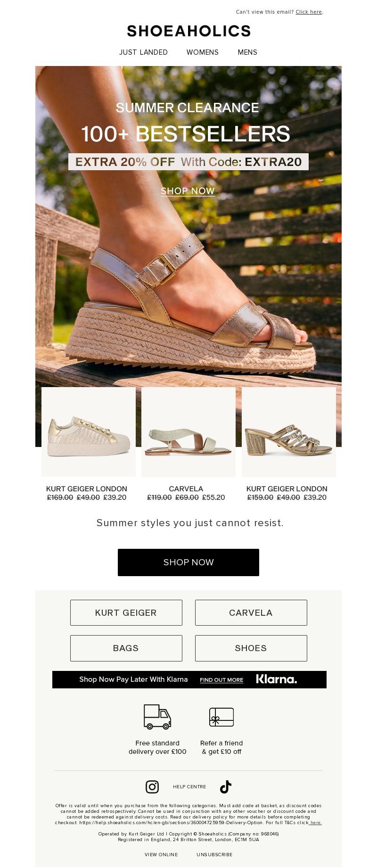Open the Carvela flat sandal thumbnail
Screen dimensions: 377x868
tap(188, 432)
